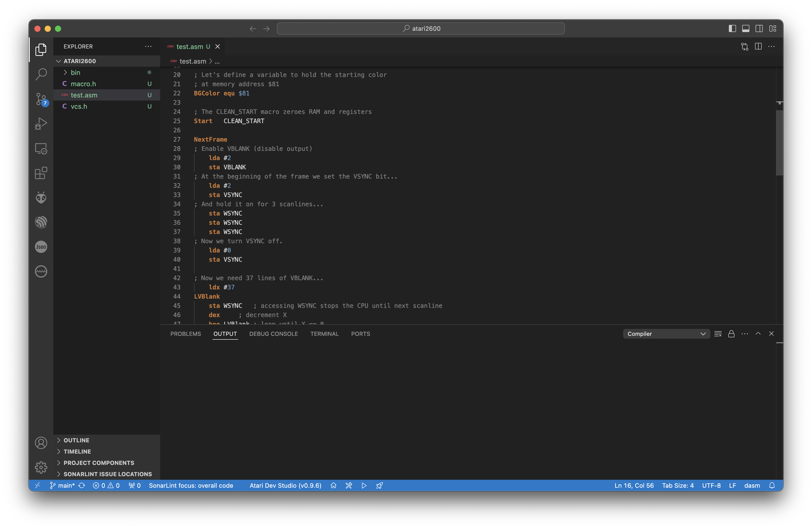Image resolution: width=812 pixels, height=529 pixels.
Task: Open the Compiler output channel dropdown
Action: click(666, 334)
